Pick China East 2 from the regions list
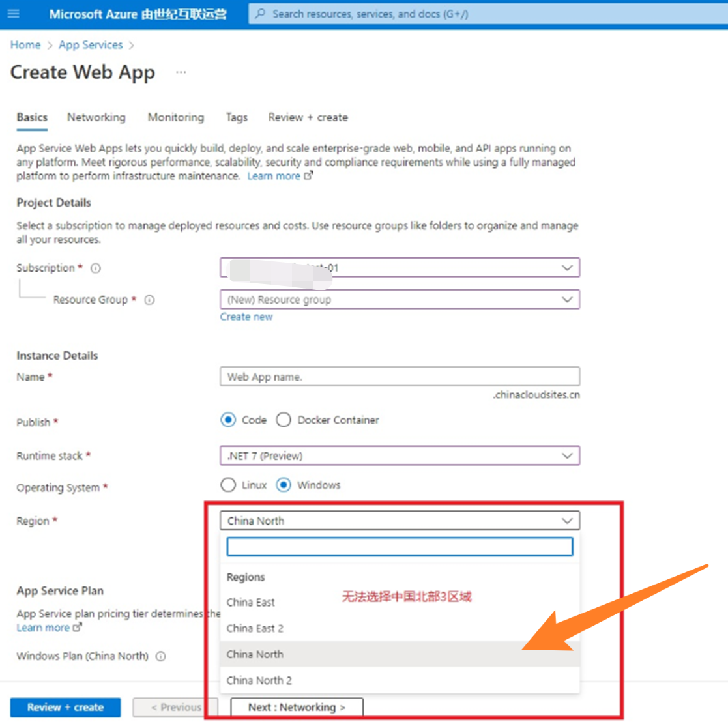 [255, 628]
